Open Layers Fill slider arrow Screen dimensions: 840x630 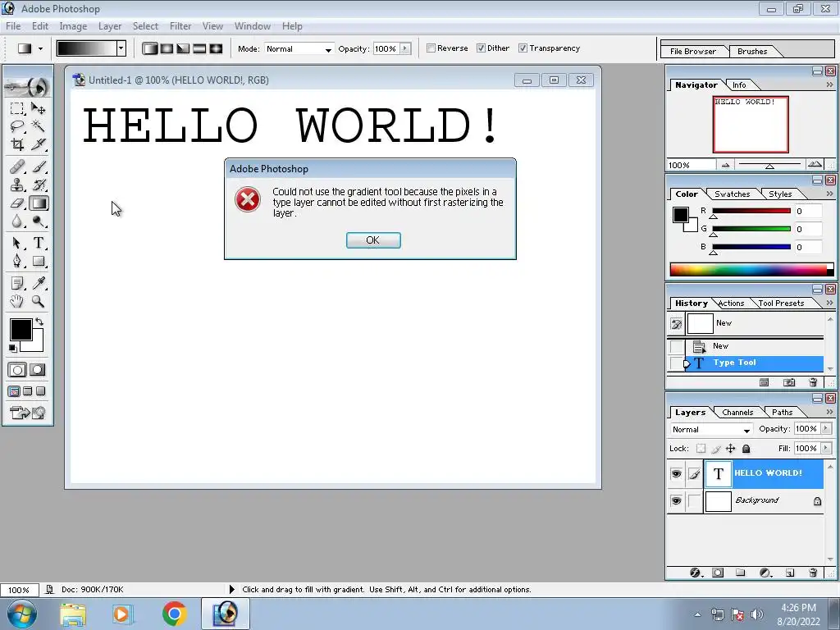826,449
